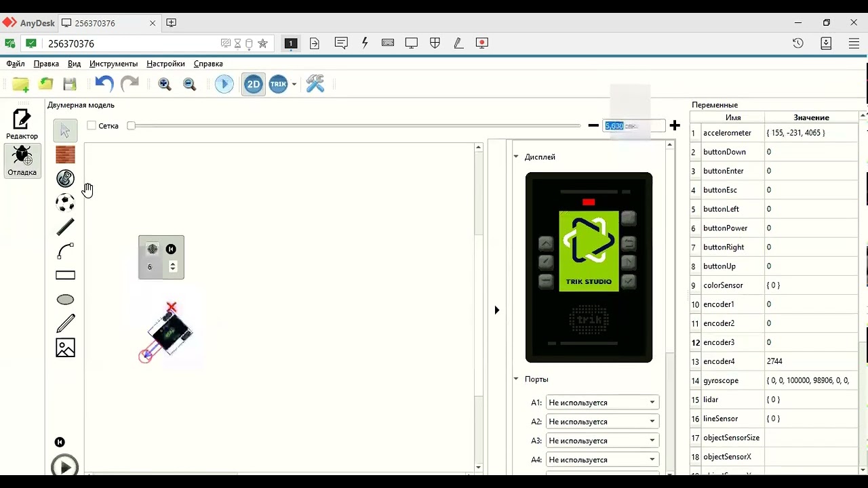Screen dimensions: 868x488
Task: Select the accelerometer variable row
Action: [774, 133]
